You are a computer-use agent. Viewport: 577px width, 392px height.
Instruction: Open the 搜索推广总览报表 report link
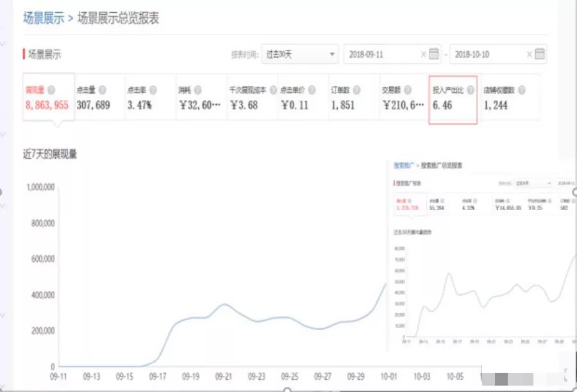click(441, 165)
